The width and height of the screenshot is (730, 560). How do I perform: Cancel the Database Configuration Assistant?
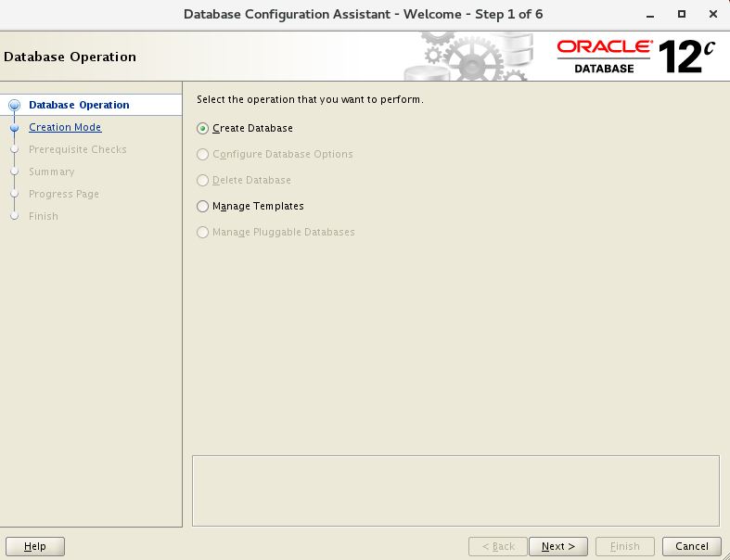[692, 546]
